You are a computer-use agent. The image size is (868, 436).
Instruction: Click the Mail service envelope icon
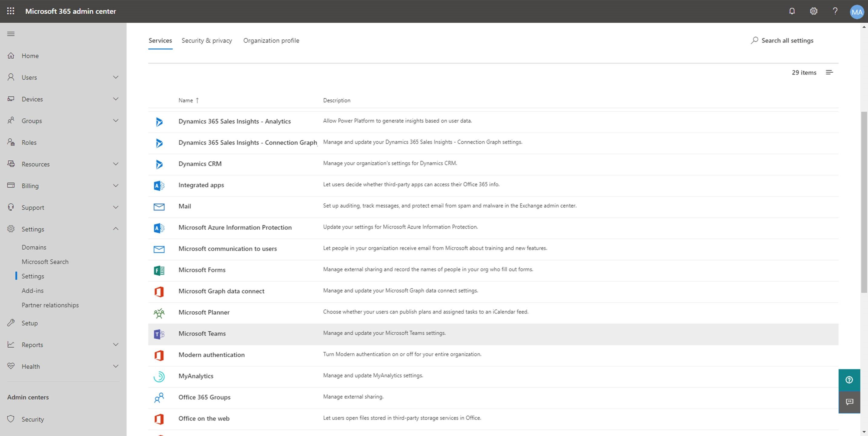(159, 206)
